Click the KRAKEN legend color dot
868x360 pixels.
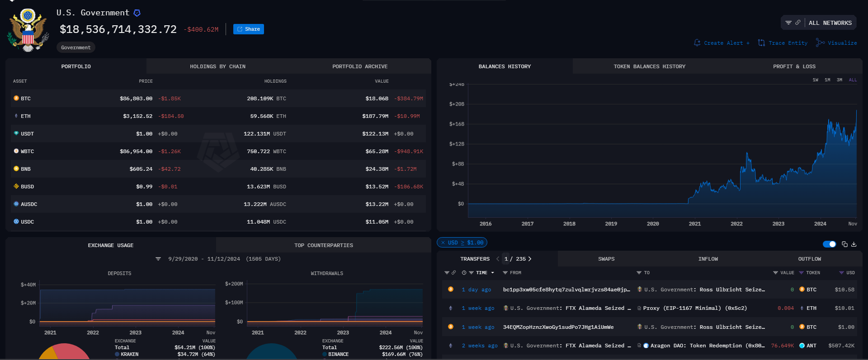[x=117, y=355]
